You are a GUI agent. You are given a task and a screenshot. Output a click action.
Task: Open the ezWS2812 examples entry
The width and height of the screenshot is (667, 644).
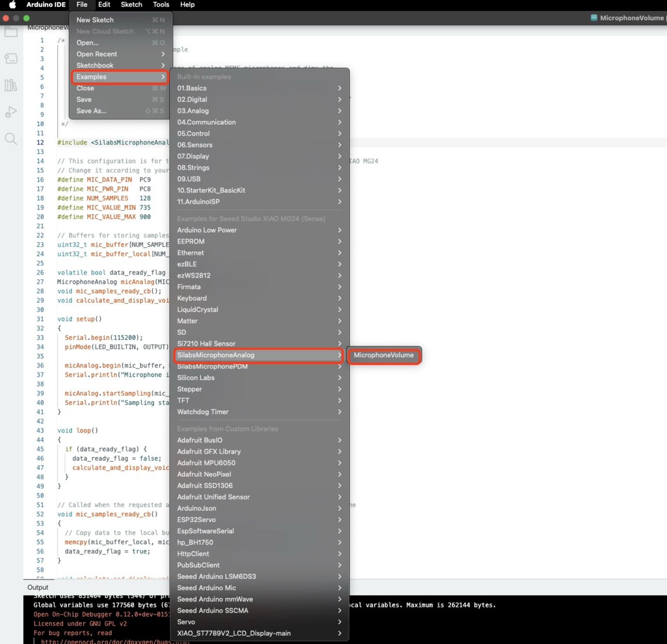click(259, 276)
